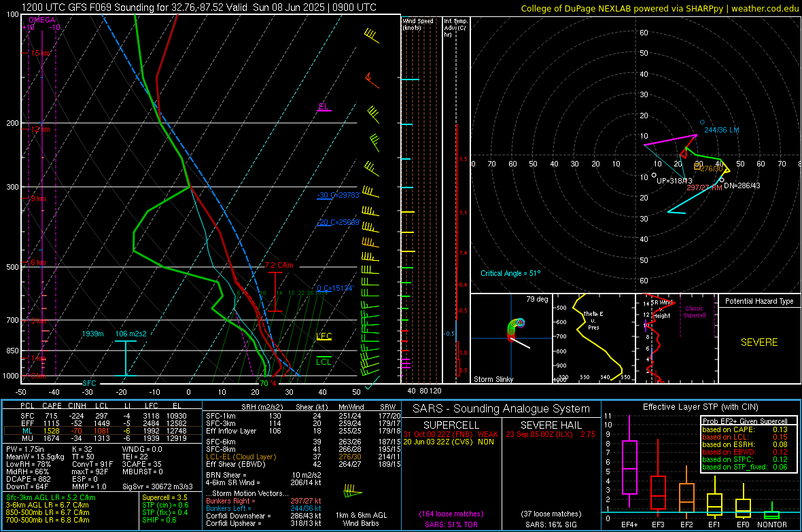802x532 pixels.
Task: Click the 79 deg slinky tilt value
Action: [x=537, y=299]
